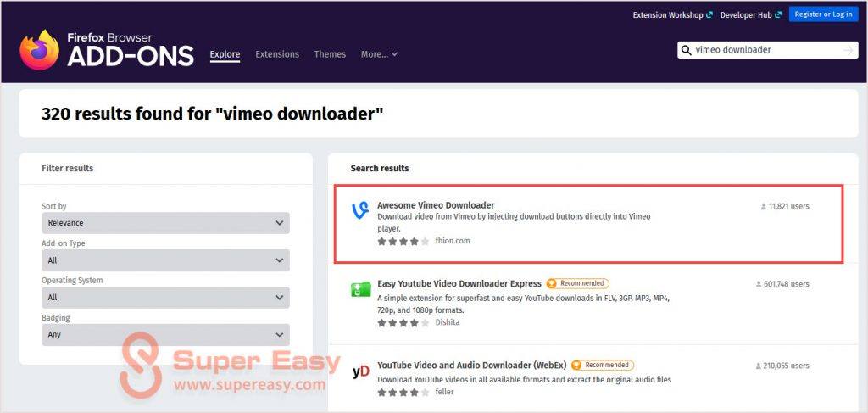868x413 pixels.
Task: Open Awesome Vimeo Downloader result title
Action: (x=436, y=205)
